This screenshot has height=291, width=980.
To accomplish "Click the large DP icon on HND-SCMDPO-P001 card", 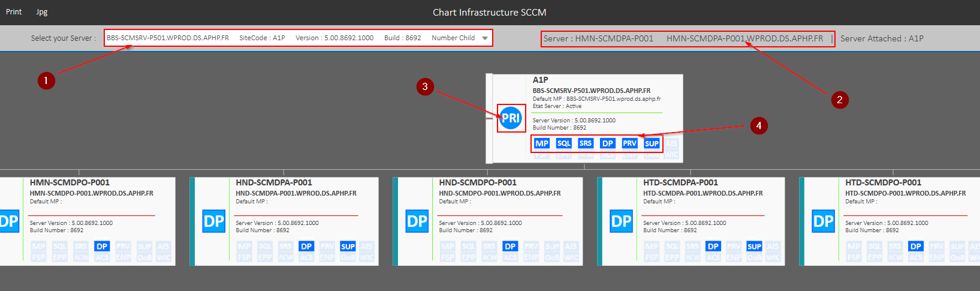I will 417,221.
